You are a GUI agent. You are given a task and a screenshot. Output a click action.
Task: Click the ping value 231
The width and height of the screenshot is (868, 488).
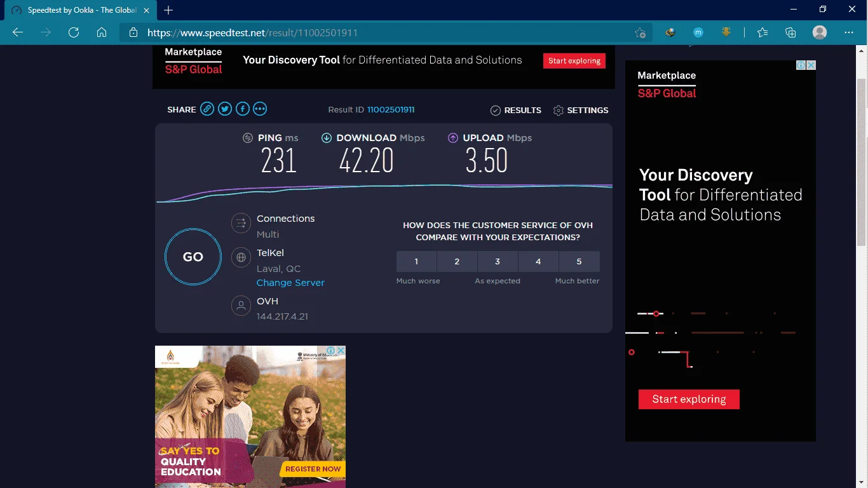click(279, 161)
